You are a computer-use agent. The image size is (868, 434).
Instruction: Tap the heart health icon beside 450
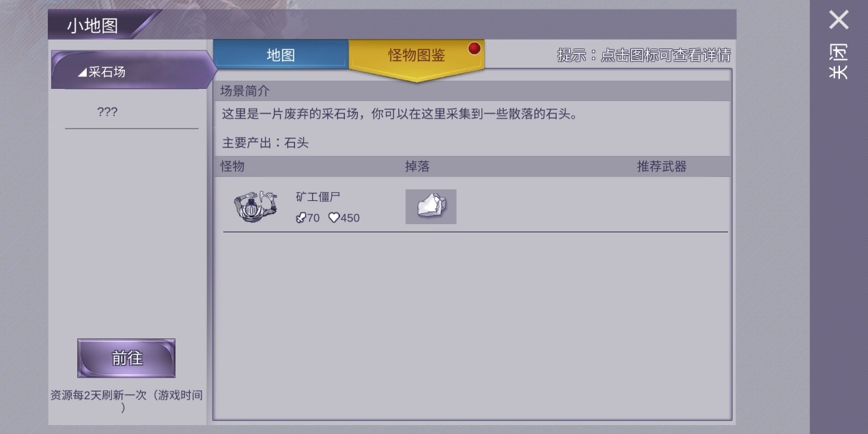coord(334,218)
